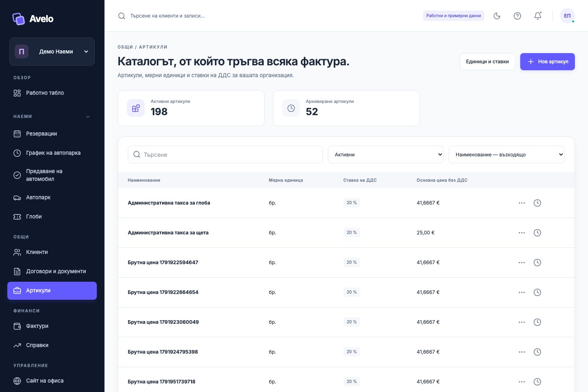Click the ОБЩИ breadcrumb link
Viewport: 588px width, 392px height.
click(125, 47)
